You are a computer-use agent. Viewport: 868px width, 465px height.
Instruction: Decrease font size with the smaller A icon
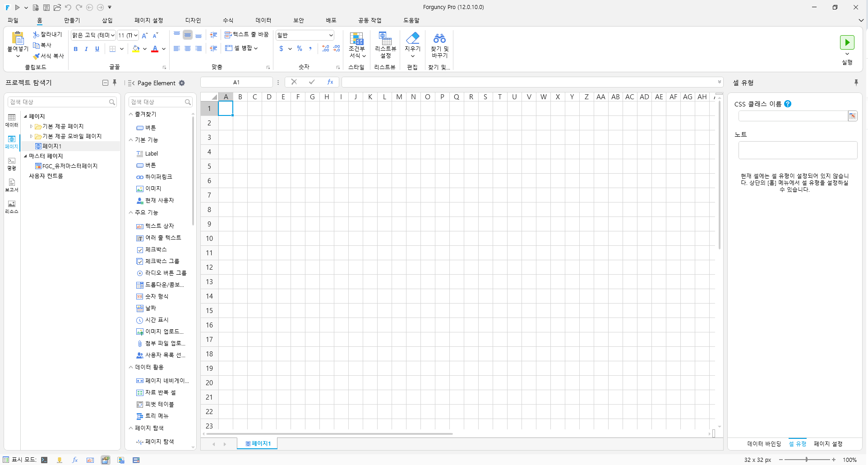[x=156, y=35]
